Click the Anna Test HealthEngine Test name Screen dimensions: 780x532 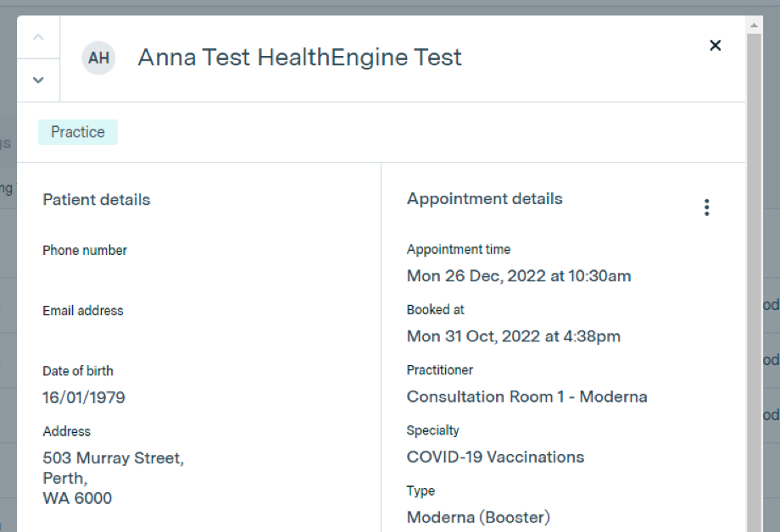[299, 58]
